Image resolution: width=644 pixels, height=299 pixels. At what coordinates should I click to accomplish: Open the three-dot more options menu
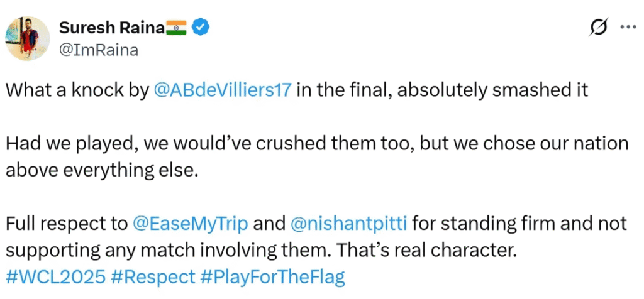point(627,28)
